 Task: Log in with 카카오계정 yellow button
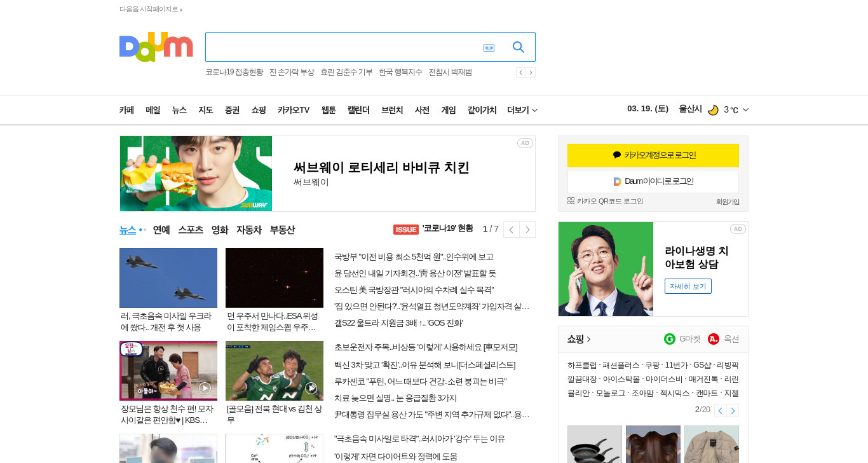pos(653,155)
